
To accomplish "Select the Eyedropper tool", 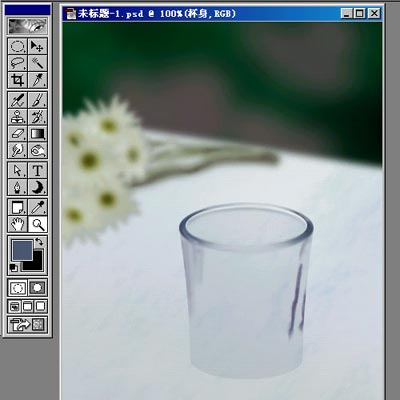I will pyautogui.click(x=37, y=207).
